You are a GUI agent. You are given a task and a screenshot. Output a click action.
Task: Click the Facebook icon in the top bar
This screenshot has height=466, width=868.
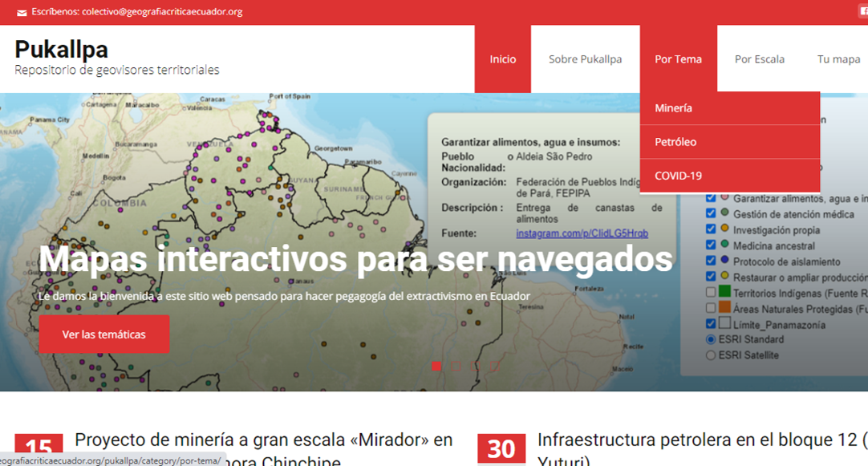tap(862, 10)
